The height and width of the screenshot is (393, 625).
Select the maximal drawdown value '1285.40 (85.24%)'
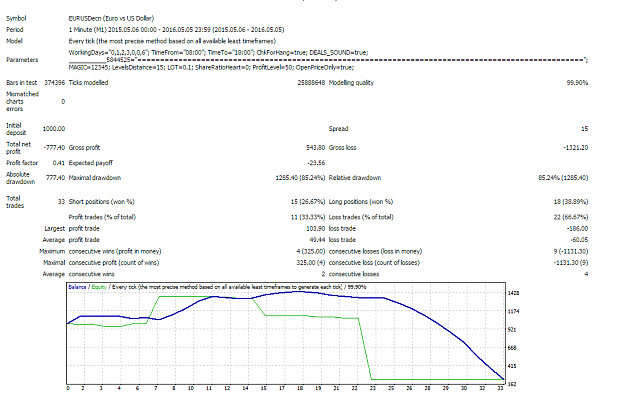point(300,178)
